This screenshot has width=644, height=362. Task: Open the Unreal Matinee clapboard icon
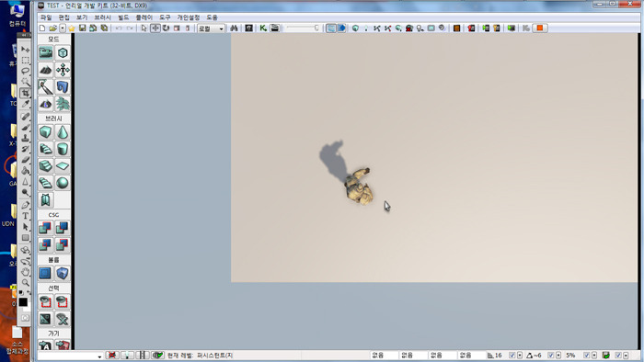tap(275, 28)
